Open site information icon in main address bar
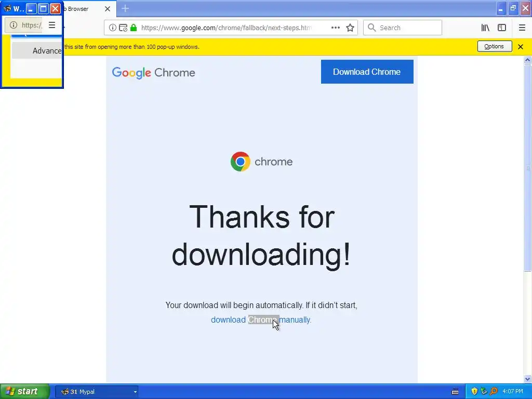 pyautogui.click(x=113, y=28)
